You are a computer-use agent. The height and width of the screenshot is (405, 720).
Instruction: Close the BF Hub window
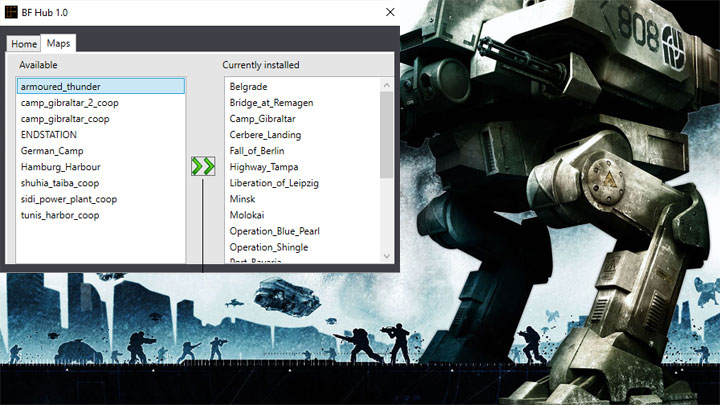click(390, 12)
